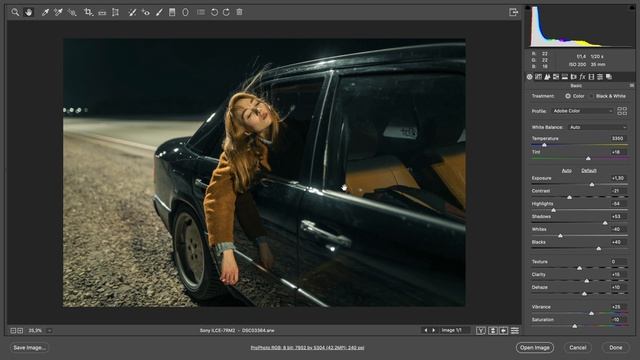Image resolution: width=640 pixels, height=360 pixels.
Task: Open the workflow options ProPhoto RGB link
Action: click(307, 348)
